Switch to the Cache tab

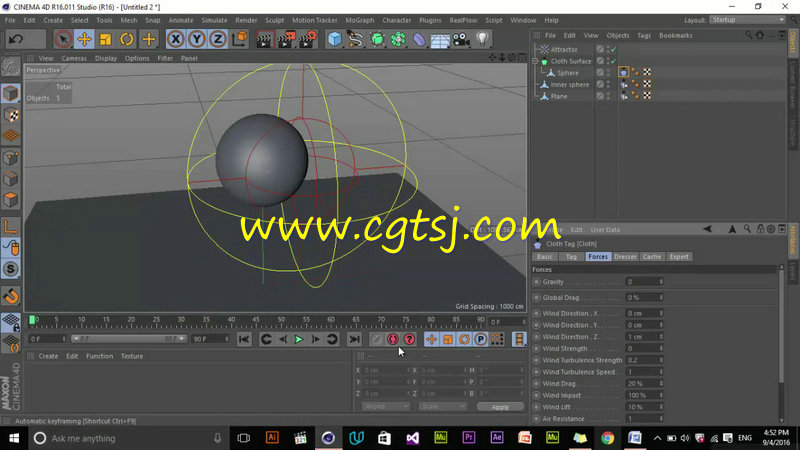pos(652,257)
